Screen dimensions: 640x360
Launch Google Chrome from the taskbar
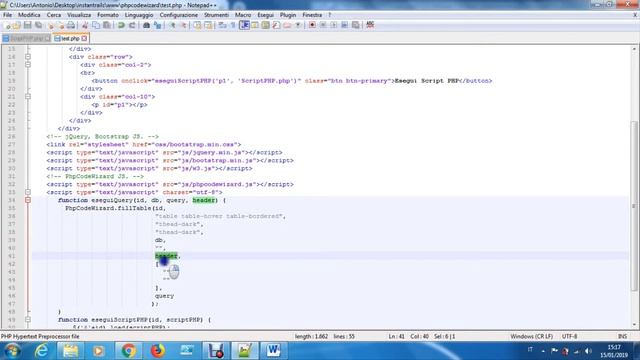coord(129,351)
